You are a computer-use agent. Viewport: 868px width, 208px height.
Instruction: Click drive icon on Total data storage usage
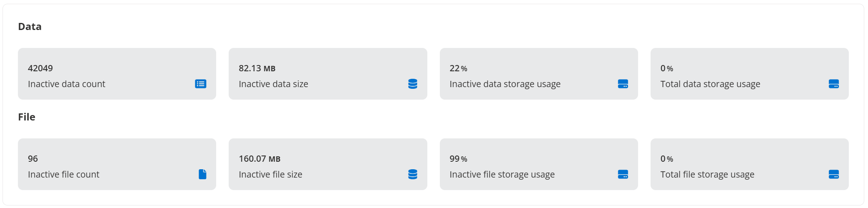pos(834,84)
